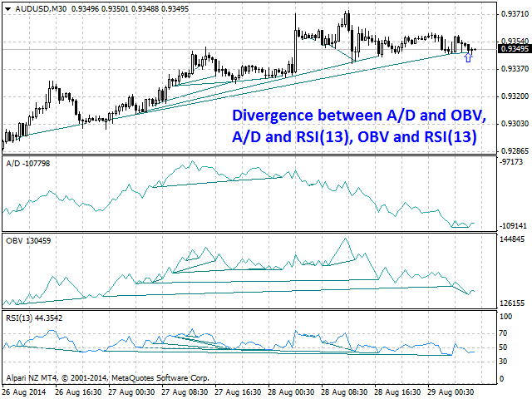Click the 26 Aug 2014 date label
The height and width of the screenshot is (399, 532).
(24, 392)
